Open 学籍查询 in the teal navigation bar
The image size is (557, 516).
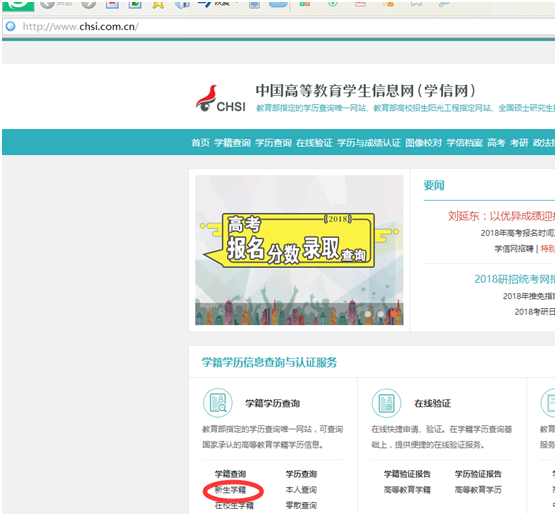(232, 143)
